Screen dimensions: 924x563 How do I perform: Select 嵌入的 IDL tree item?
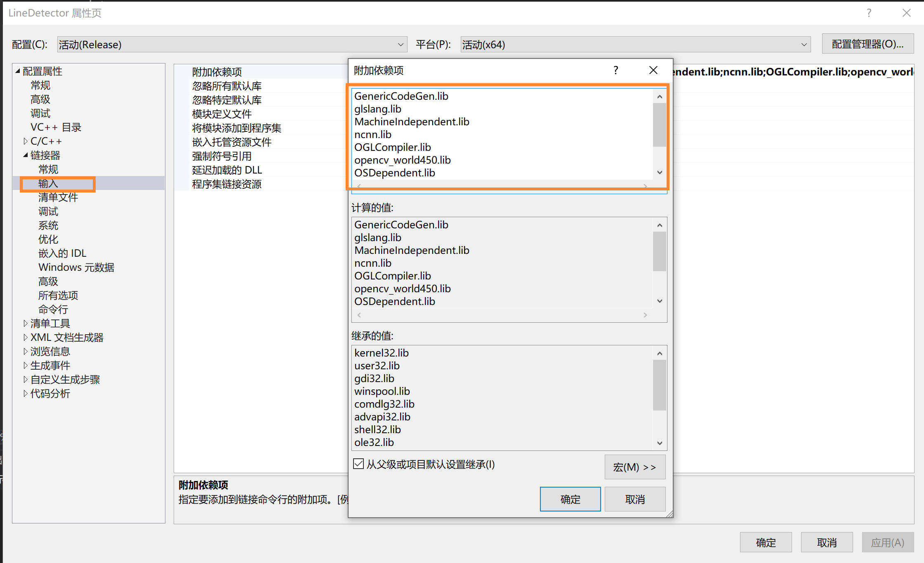point(62,253)
